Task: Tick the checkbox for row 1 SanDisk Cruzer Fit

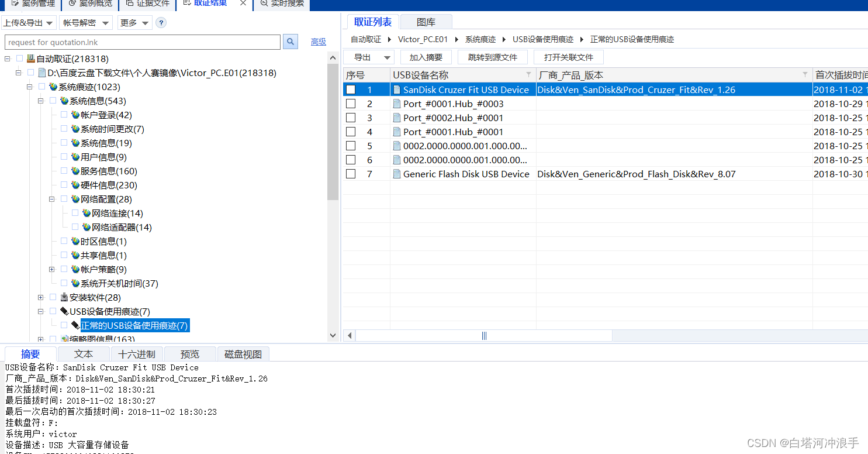Action: [x=351, y=90]
